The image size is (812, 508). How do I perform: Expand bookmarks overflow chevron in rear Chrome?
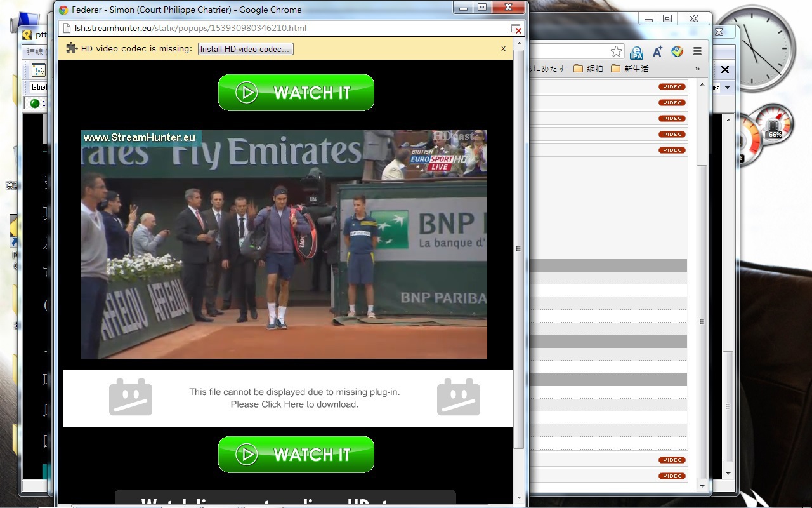click(697, 69)
